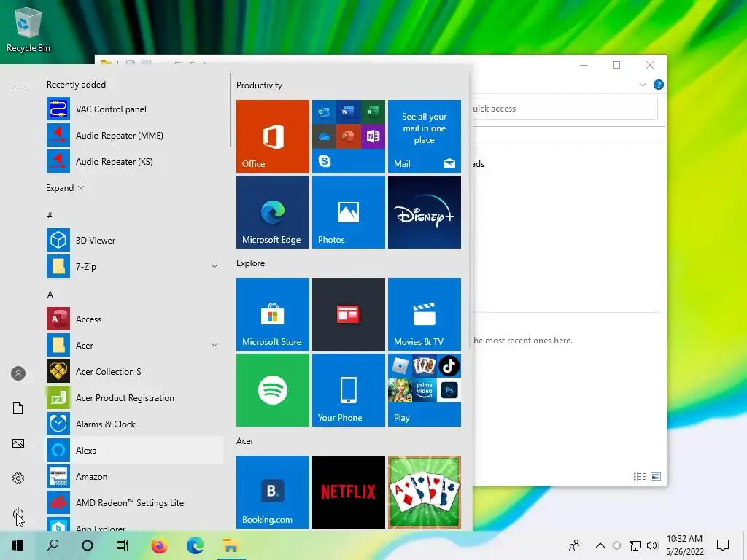Click the Power button in Start menu
Viewport: 747px width, 560px height.
(x=18, y=514)
